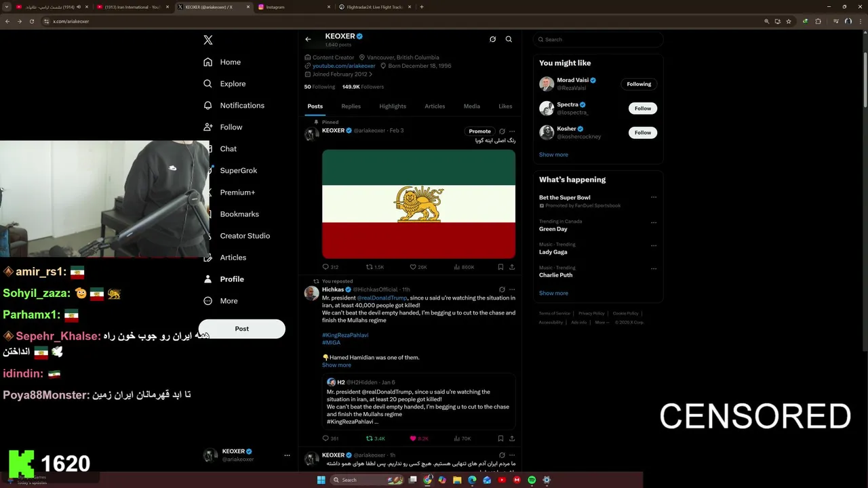Undo repost on Hichkas post (3.4K)
This screenshot has width=868, height=488.
[x=375, y=439]
